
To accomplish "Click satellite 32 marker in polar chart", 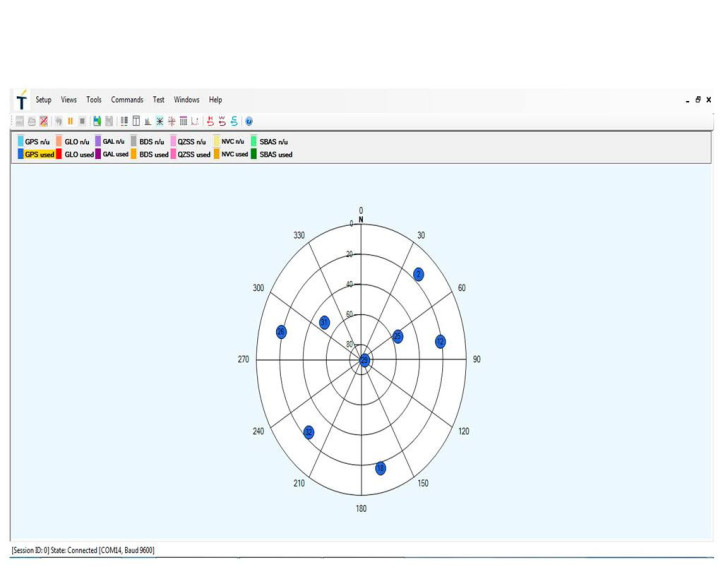I will click(309, 432).
